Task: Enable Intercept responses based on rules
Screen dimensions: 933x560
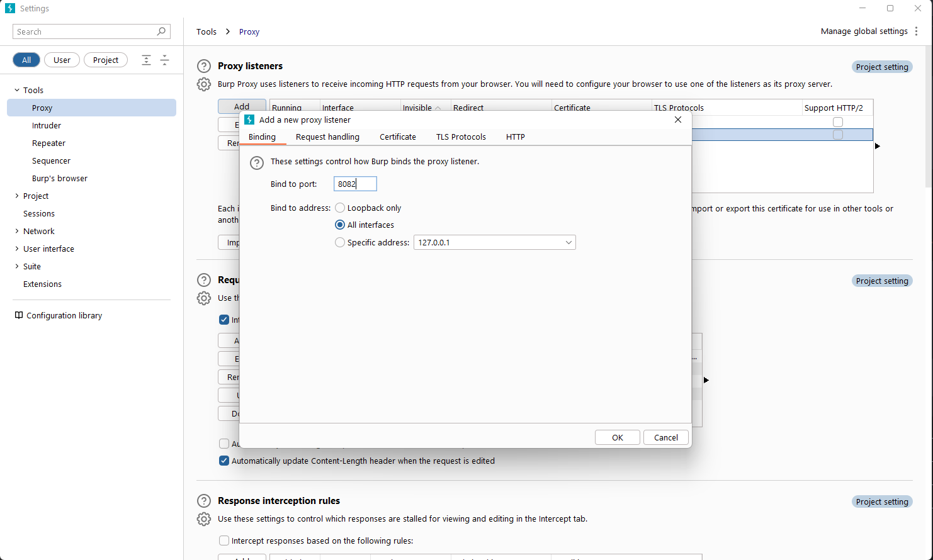Action: click(x=224, y=540)
